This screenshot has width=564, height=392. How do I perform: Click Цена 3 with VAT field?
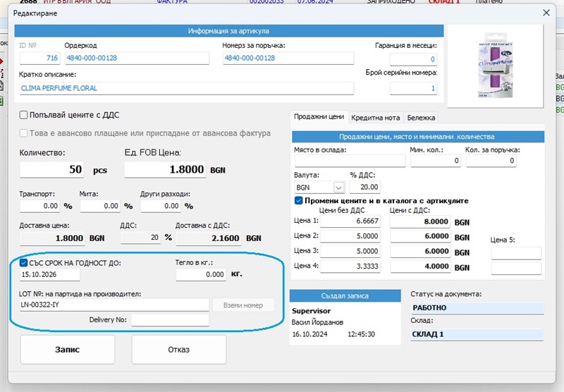pos(420,252)
